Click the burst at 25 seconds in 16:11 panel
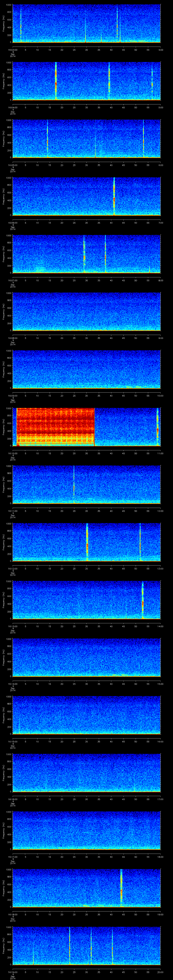Screen dimensions: 173x980 (x=74, y=485)
